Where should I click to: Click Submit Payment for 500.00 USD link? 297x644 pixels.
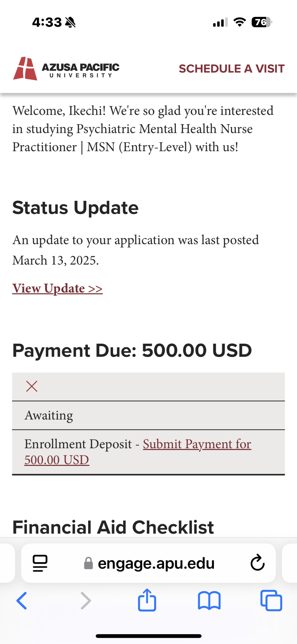[138, 452]
